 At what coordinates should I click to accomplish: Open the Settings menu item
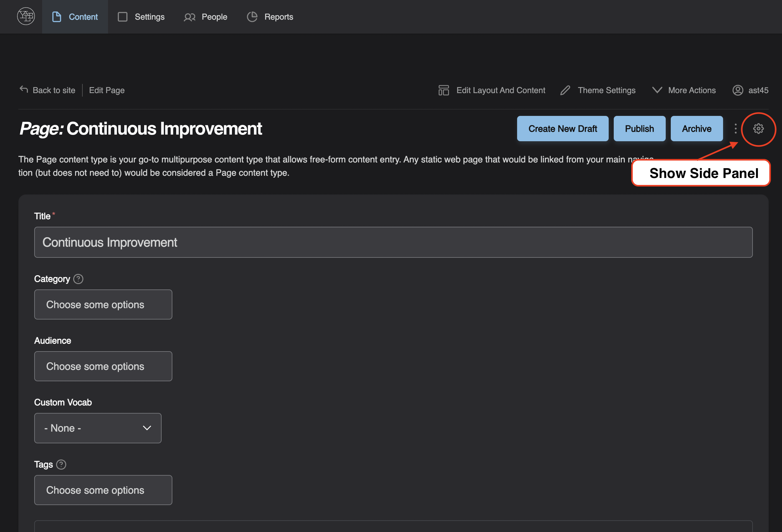[x=141, y=17]
